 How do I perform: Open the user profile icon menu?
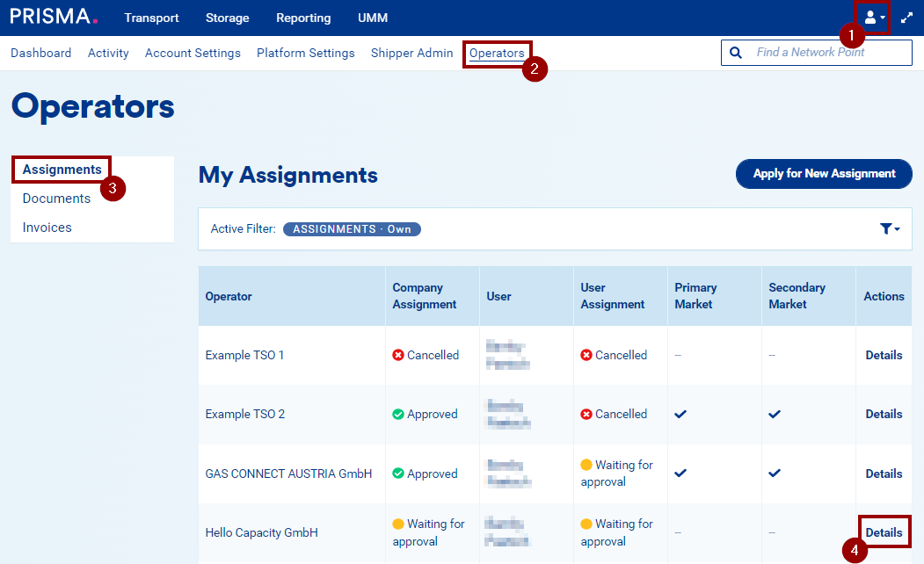[873, 18]
